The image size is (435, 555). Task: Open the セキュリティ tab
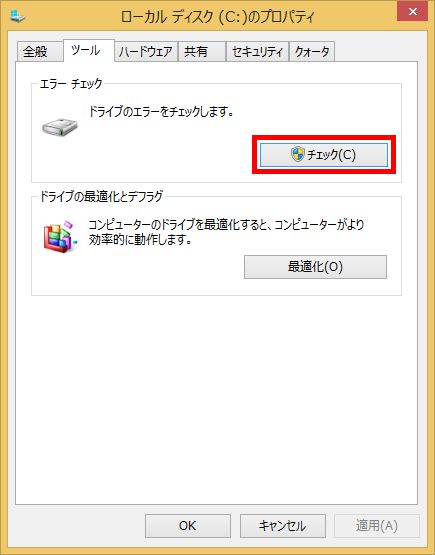(257, 52)
